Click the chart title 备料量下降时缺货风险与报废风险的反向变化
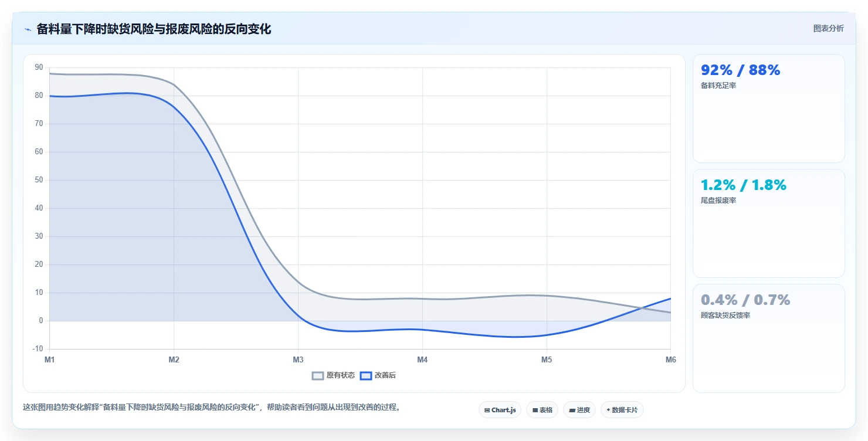The width and height of the screenshot is (868, 441). click(154, 29)
